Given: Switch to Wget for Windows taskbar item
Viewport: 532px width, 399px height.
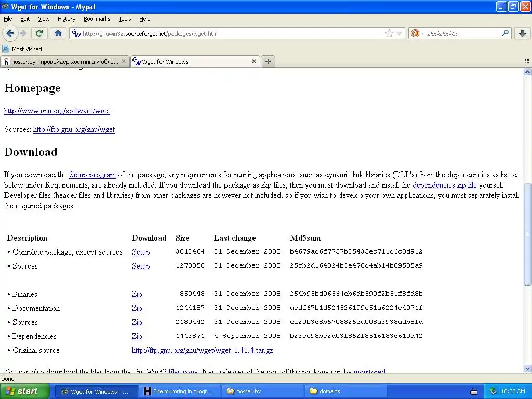Looking at the screenshot, I should tap(96, 391).
